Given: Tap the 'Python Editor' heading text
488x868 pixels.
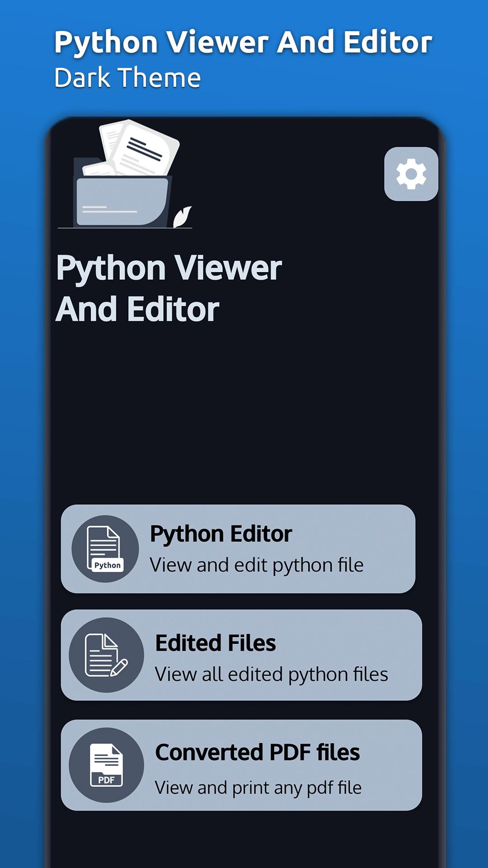Looking at the screenshot, I should click(221, 534).
